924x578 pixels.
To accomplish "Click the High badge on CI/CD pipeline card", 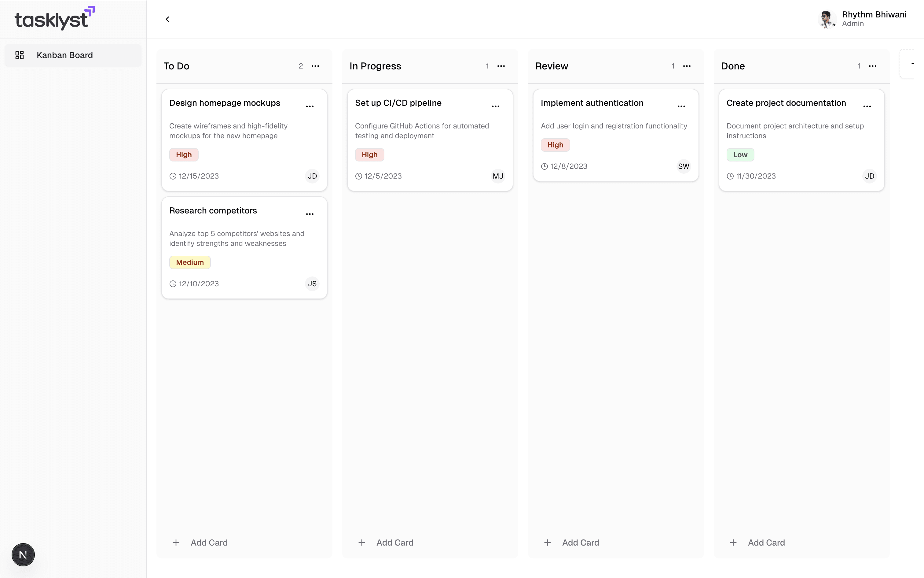I will pyautogui.click(x=369, y=154).
